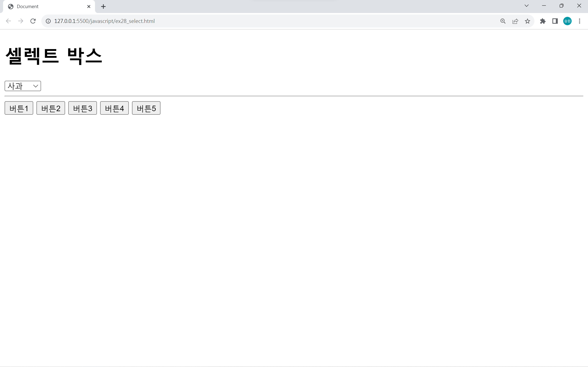Click the 버튼5 button
The height and width of the screenshot is (367, 588).
pyautogui.click(x=146, y=108)
